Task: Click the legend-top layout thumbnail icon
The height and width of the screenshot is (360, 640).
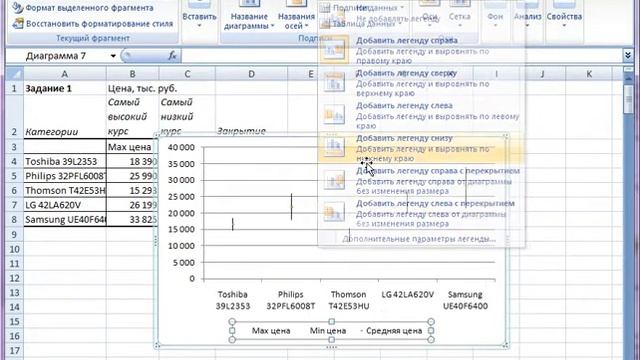Action: [x=334, y=82]
